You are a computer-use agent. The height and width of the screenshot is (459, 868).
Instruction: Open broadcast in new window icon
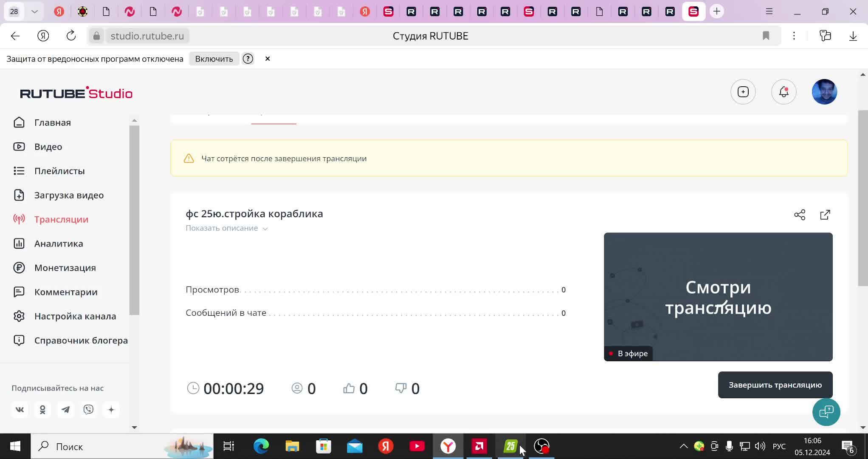(x=825, y=215)
